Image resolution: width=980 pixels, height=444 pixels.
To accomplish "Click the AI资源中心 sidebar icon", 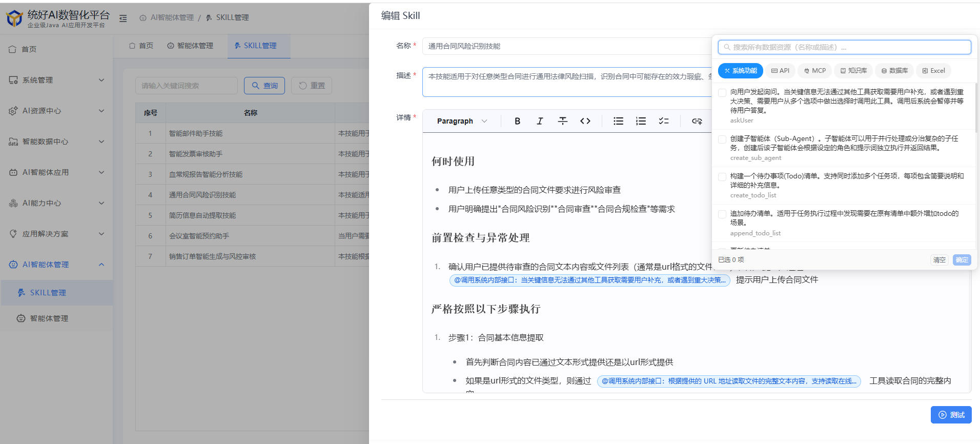I will tap(13, 111).
